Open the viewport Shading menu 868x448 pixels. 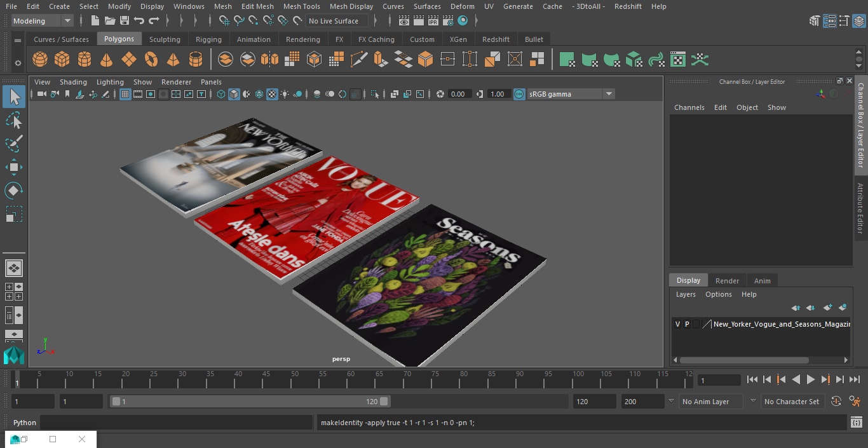point(73,82)
